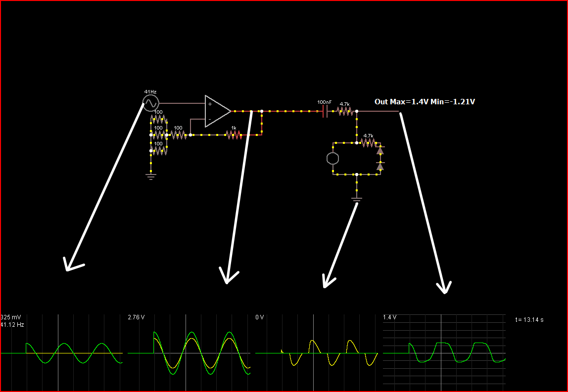Click the circular source left of the diodes
This screenshot has width=568, height=392.
click(x=333, y=158)
